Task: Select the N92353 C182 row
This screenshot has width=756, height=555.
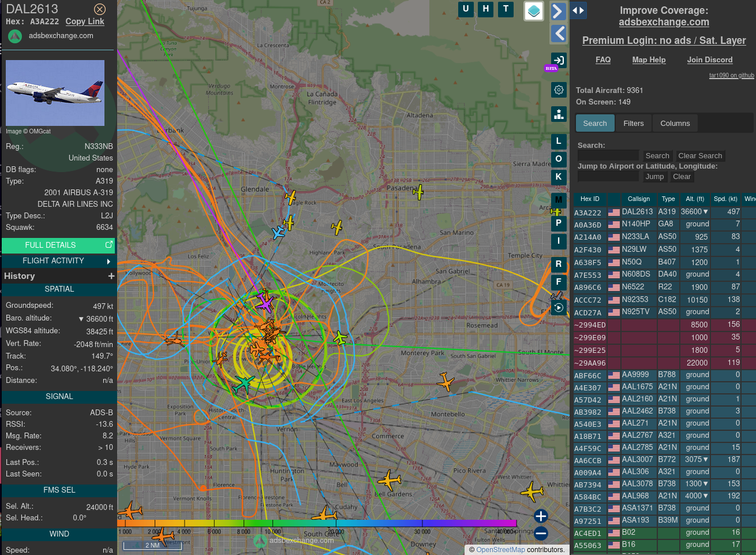Action: click(664, 300)
